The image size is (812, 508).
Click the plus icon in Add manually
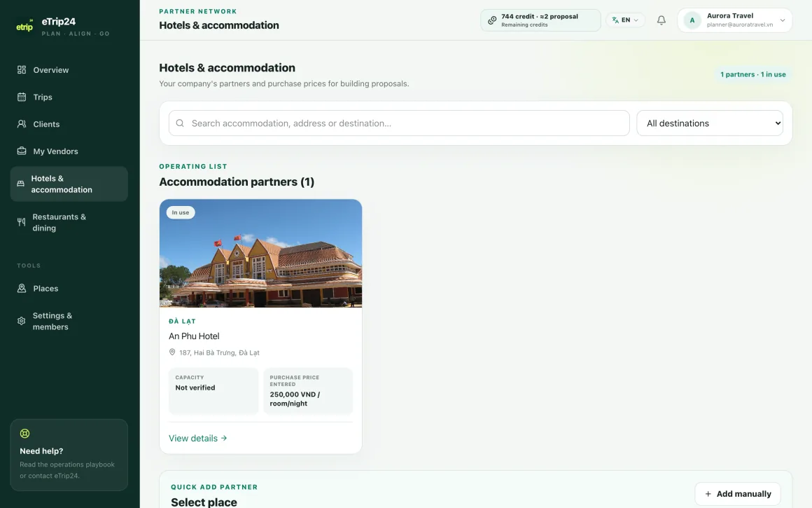[x=708, y=494]
